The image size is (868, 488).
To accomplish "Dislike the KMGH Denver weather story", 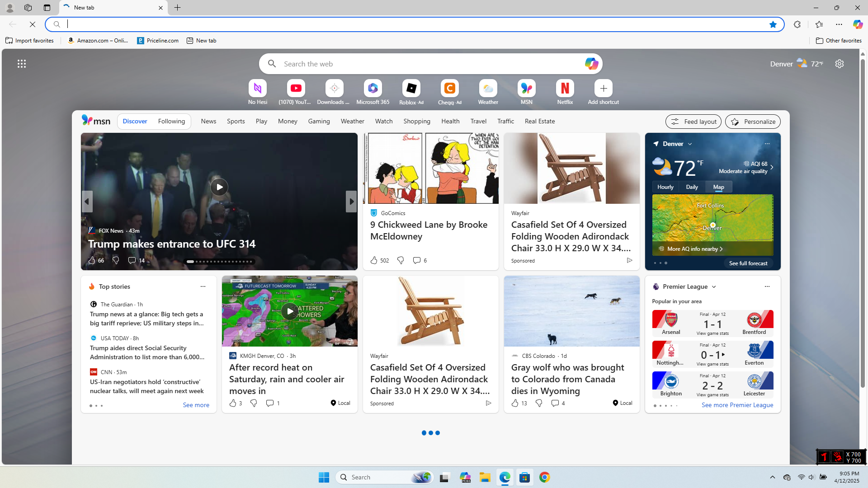I will click(x=254, y=403).
